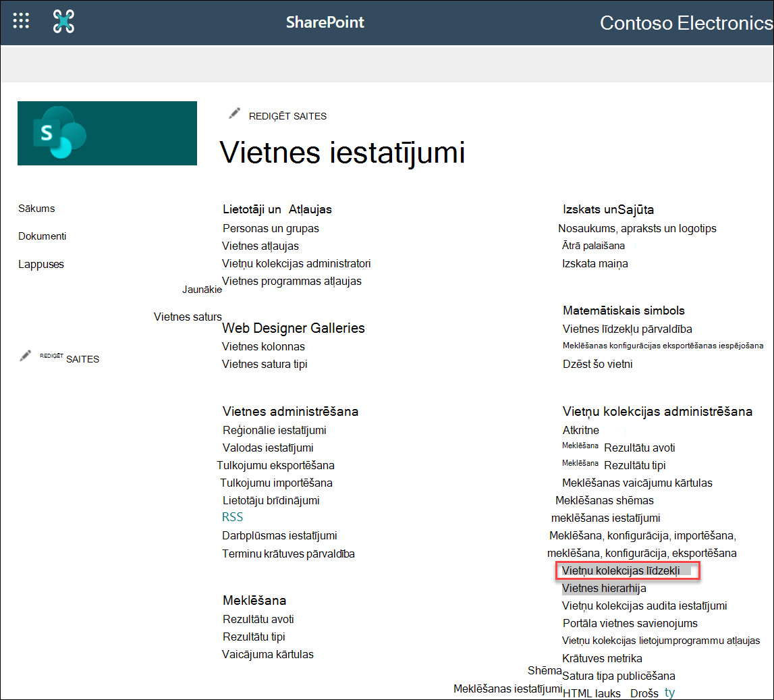This screenshot has width=774, height=700.
Task: Open Meklēšanas vaicājumu kārtulas
Action: click(x=637, y=483)
